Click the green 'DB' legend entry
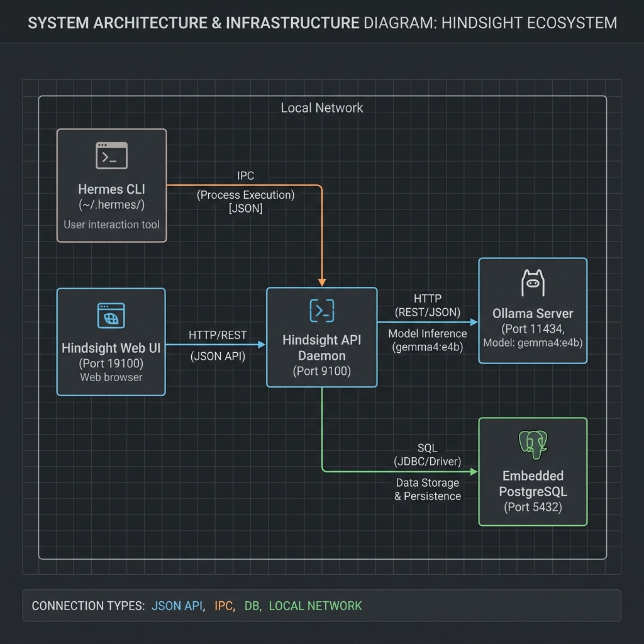Image resolution: width=644 pixels, height=644 pixels. (x=252, y=606)
